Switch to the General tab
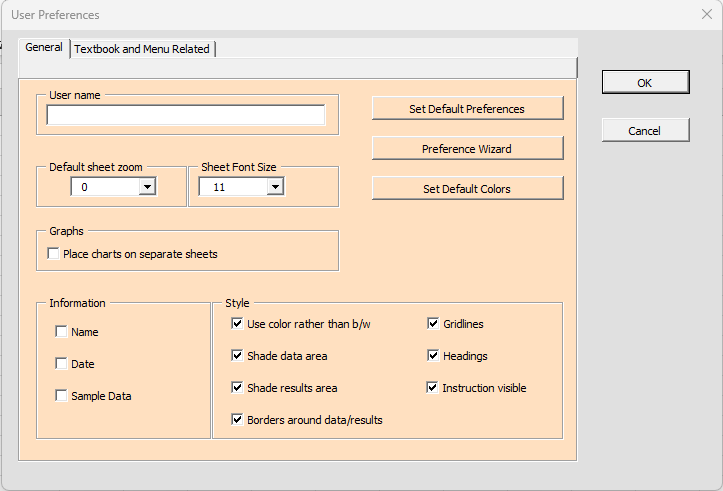This screenshot has height=491, width=723. coord(44,48)
